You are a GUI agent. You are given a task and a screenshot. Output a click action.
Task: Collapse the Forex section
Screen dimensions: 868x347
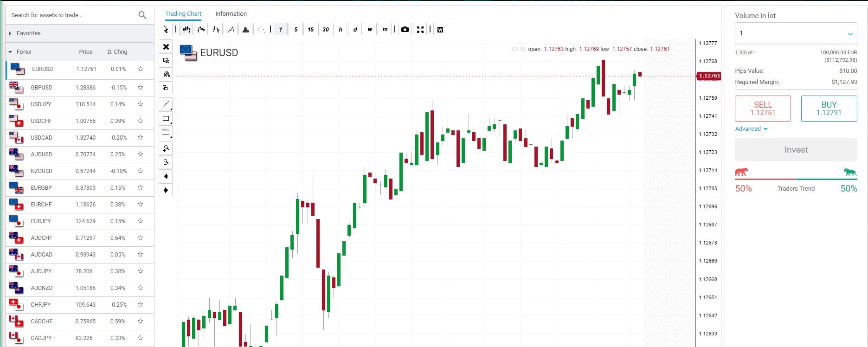tap(10, 52)
